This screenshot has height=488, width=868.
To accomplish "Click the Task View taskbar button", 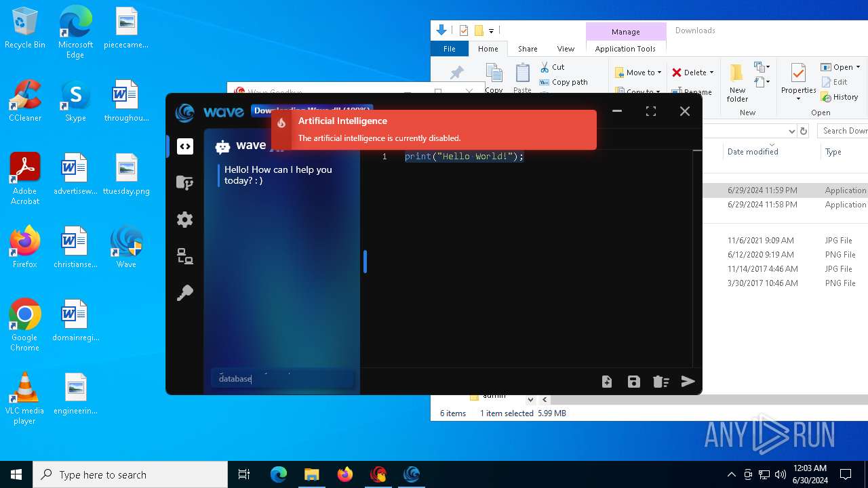I will pyautogui.click(x=244, y=474).
